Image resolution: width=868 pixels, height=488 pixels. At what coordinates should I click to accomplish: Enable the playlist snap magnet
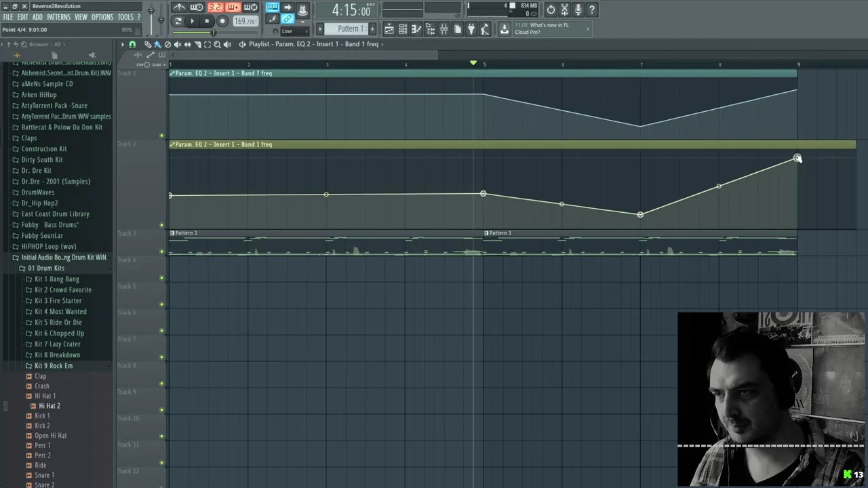click(x=132, y=44)
